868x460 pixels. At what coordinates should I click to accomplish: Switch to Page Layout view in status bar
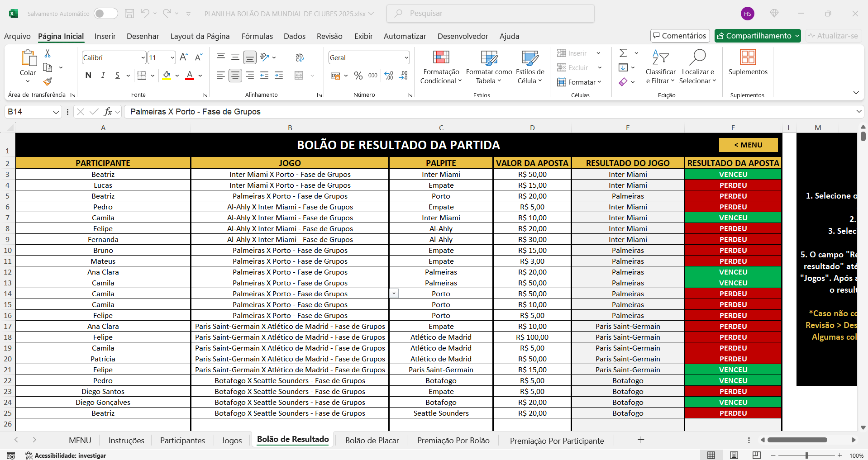(x=734, y=455)
